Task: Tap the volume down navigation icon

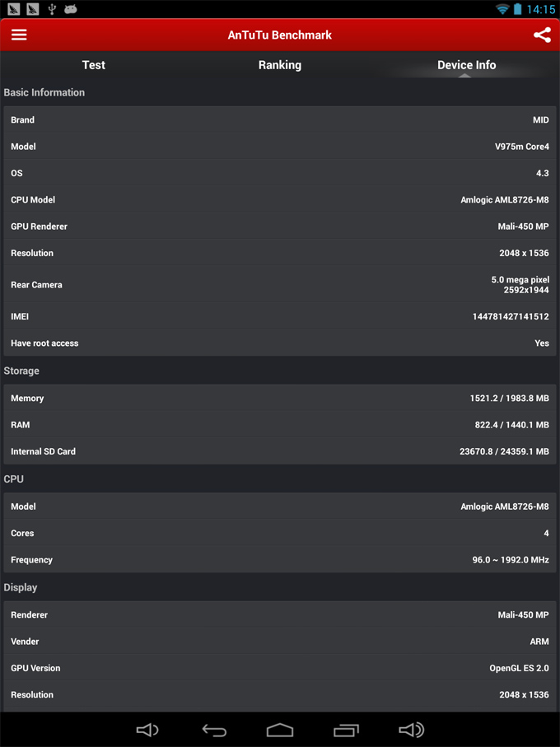Action: click(147, 730)
